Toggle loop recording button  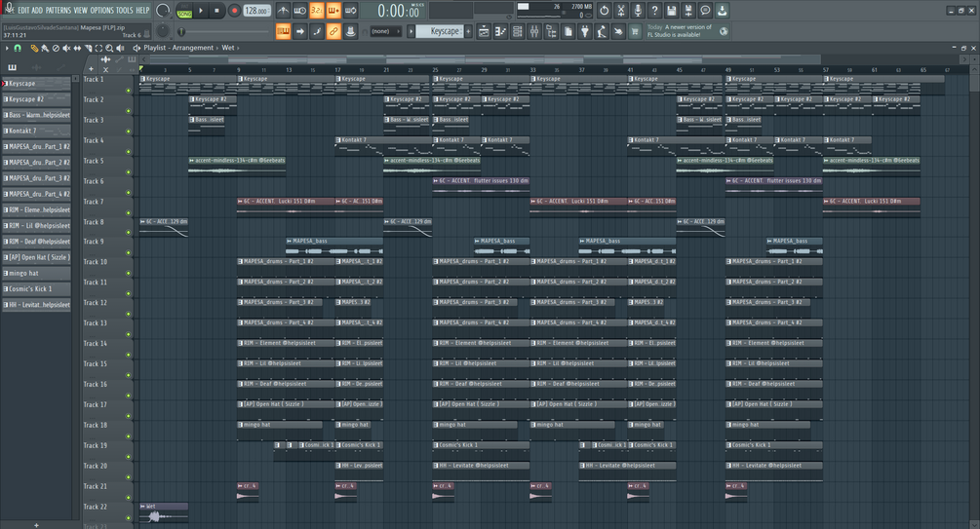point(351,11)
